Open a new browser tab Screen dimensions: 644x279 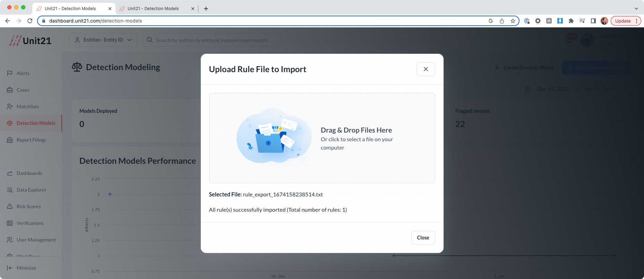206,9
